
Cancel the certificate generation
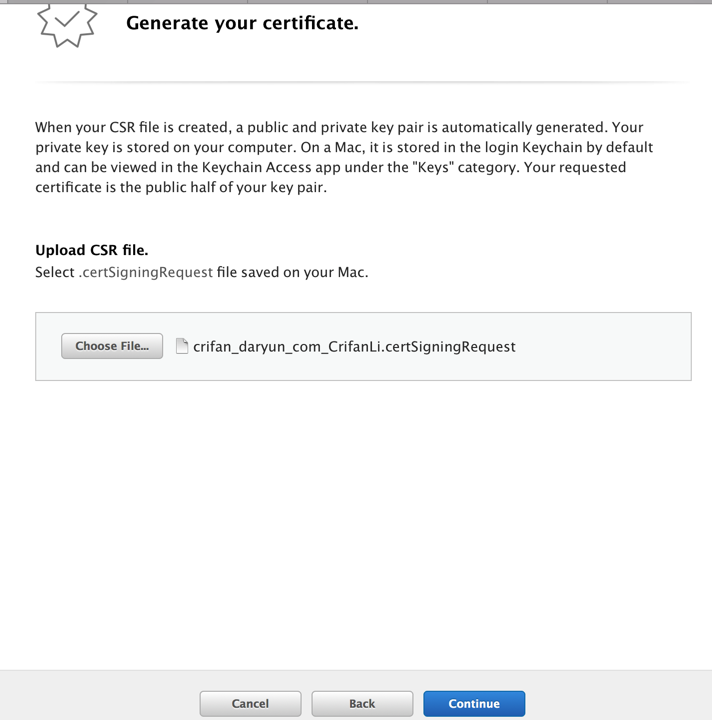pos(250,703)
